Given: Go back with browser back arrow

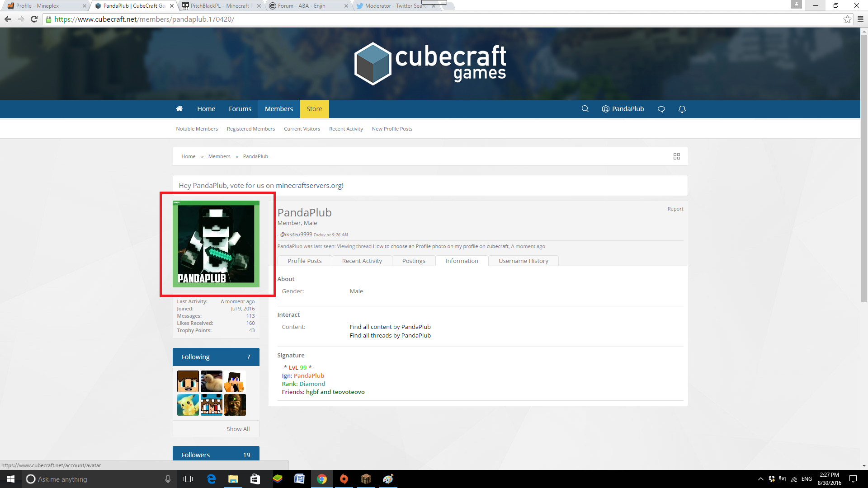Looking at the screenshot, I should click(8, 19).
